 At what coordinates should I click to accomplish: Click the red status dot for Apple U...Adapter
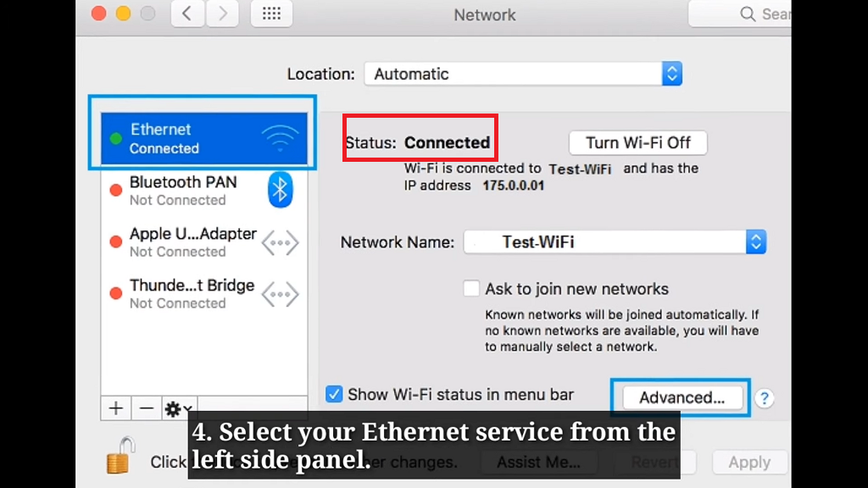click(115, 241)
